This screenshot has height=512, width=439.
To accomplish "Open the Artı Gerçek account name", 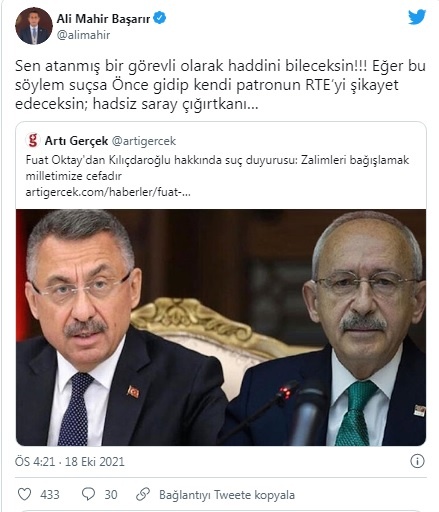I will 76,141.
